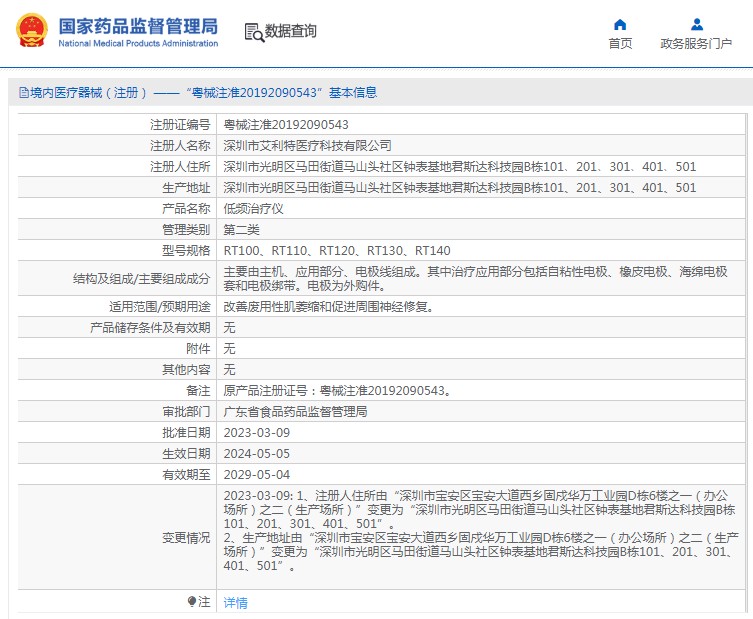
Task: Click the 生效日期 row label
Action: (x=186, y=454)
